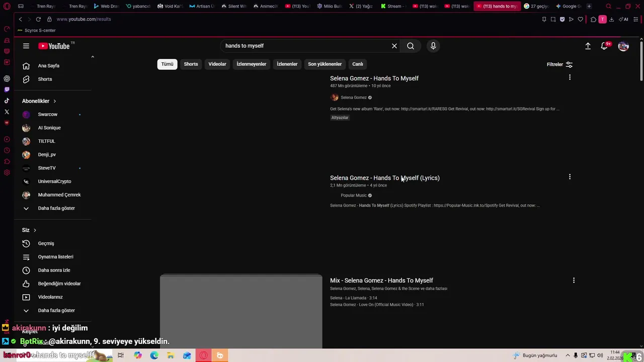Open Selena Gomez channel link
Viewport: 644px width, 362px height.
click(x=354, y=98)
